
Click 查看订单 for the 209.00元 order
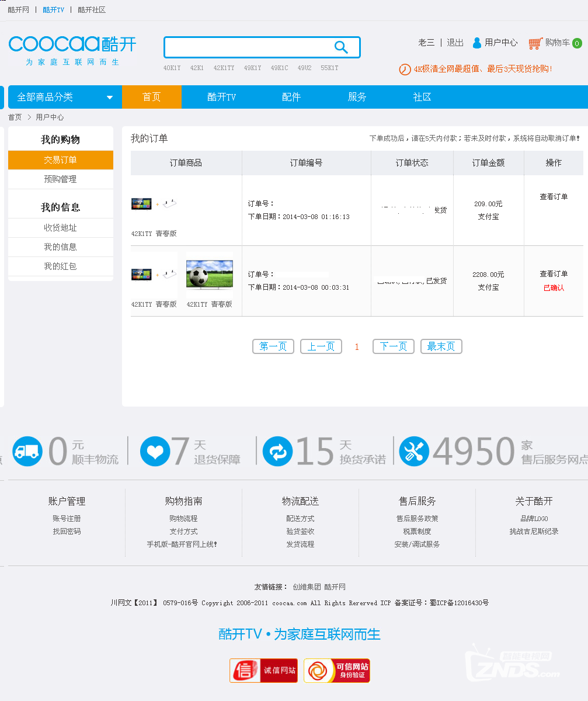(554, 197)
